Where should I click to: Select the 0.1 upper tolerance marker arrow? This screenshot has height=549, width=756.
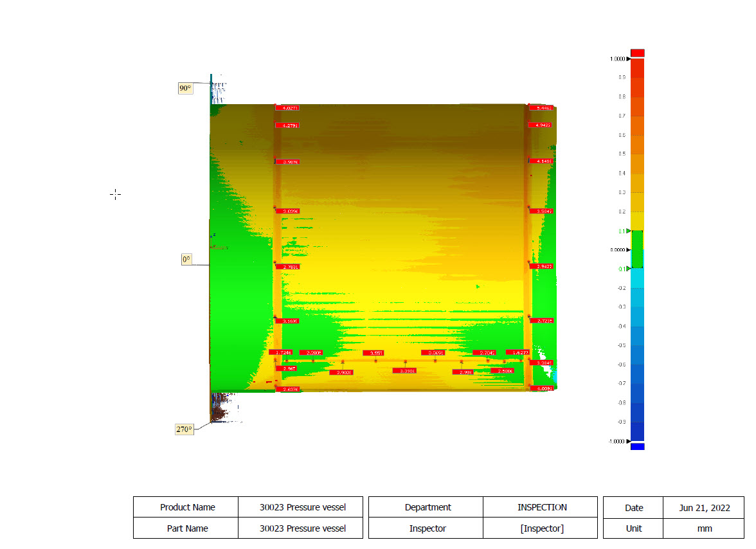[x=629, y=231]
